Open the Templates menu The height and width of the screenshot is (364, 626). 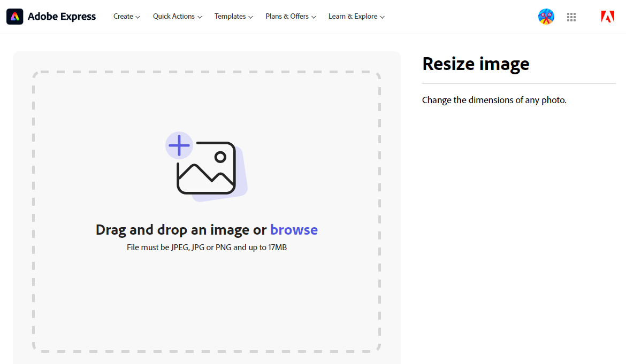(230, 17)
